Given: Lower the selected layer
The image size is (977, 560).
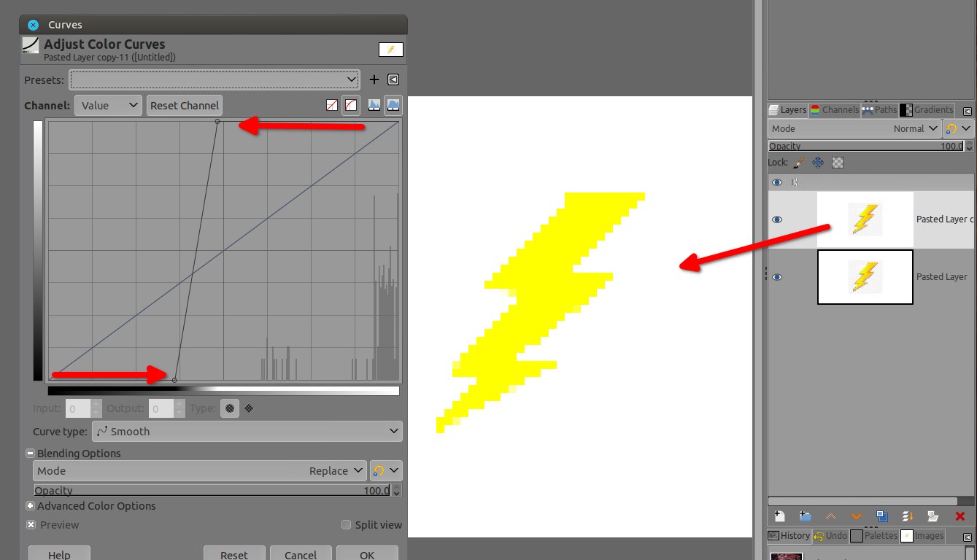Looking at the screenshot, I should pyautogui.click(x=857, y=516).
